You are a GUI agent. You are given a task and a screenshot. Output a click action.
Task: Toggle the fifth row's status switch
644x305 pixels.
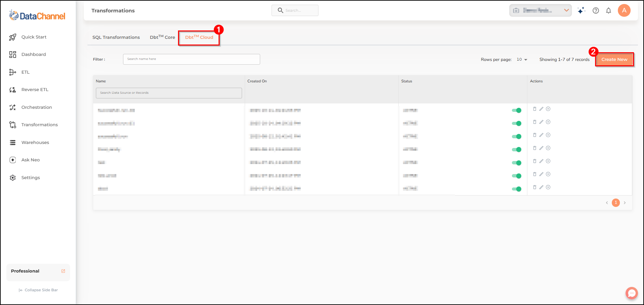coord(517,163)
